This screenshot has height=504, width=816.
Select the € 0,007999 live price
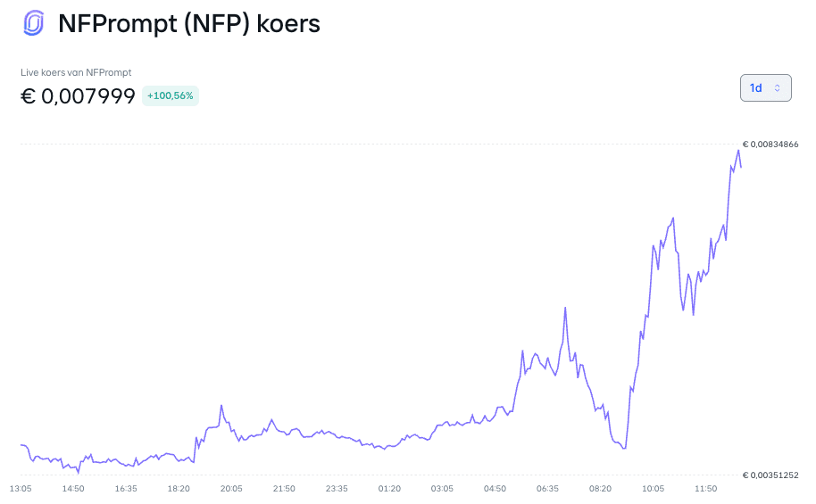click(x=78, y=96)
